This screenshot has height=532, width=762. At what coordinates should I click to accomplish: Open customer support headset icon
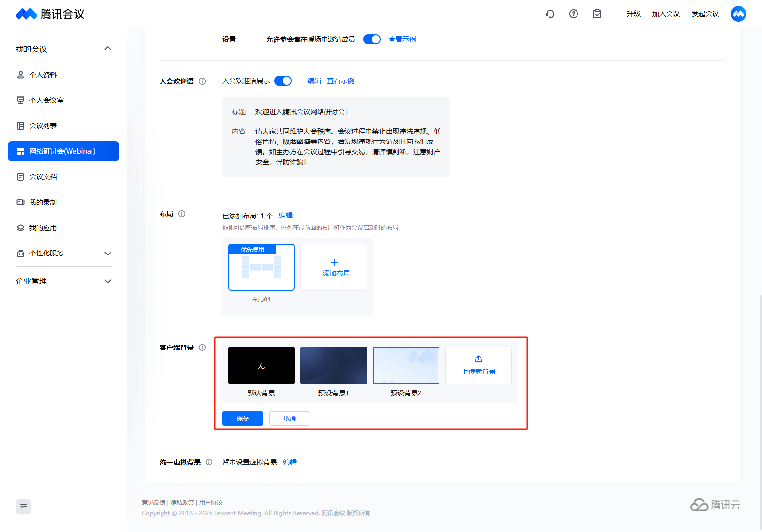coord(550,14)
